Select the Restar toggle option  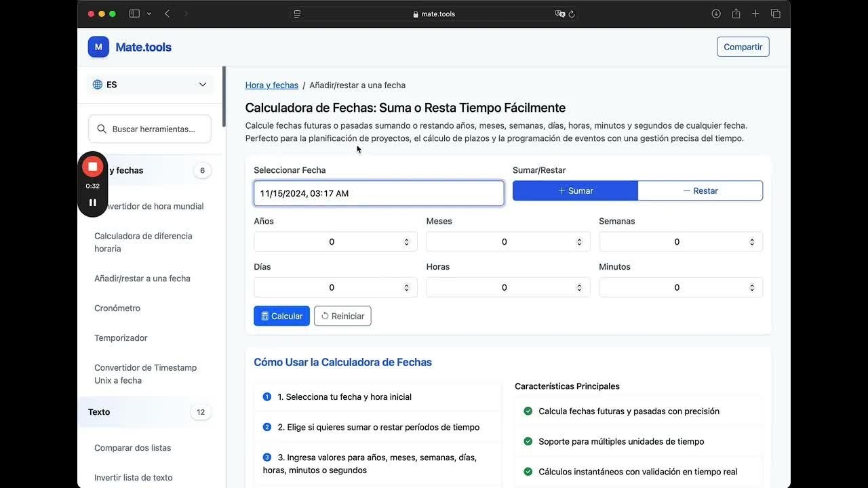[701, 191]
